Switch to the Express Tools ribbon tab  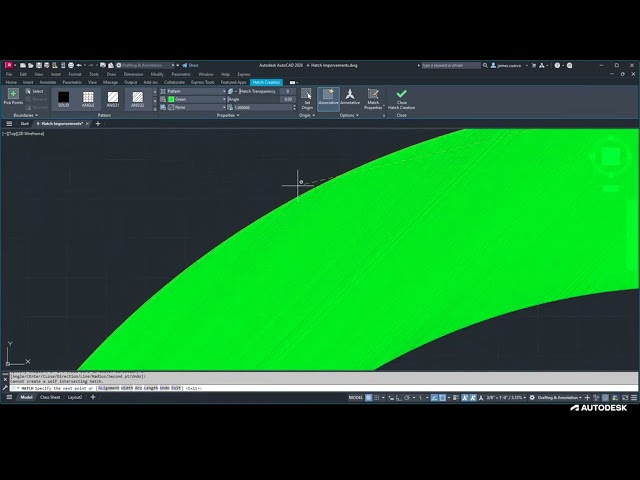pos(202,82)
